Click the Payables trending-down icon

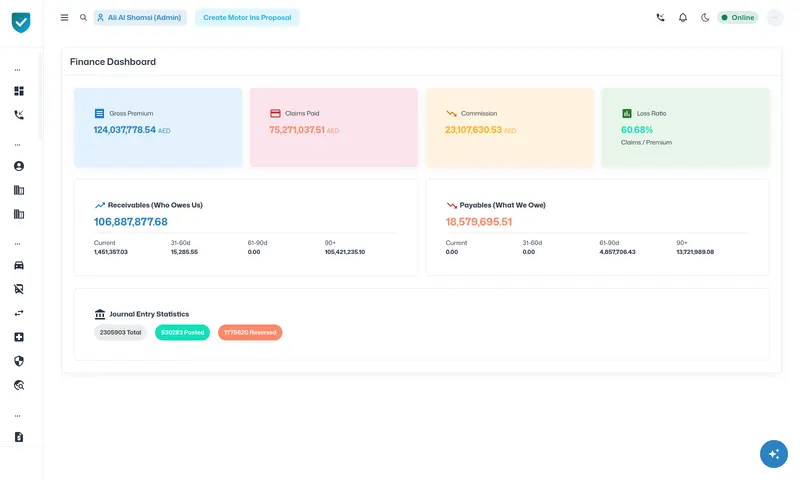coord(452,205)
